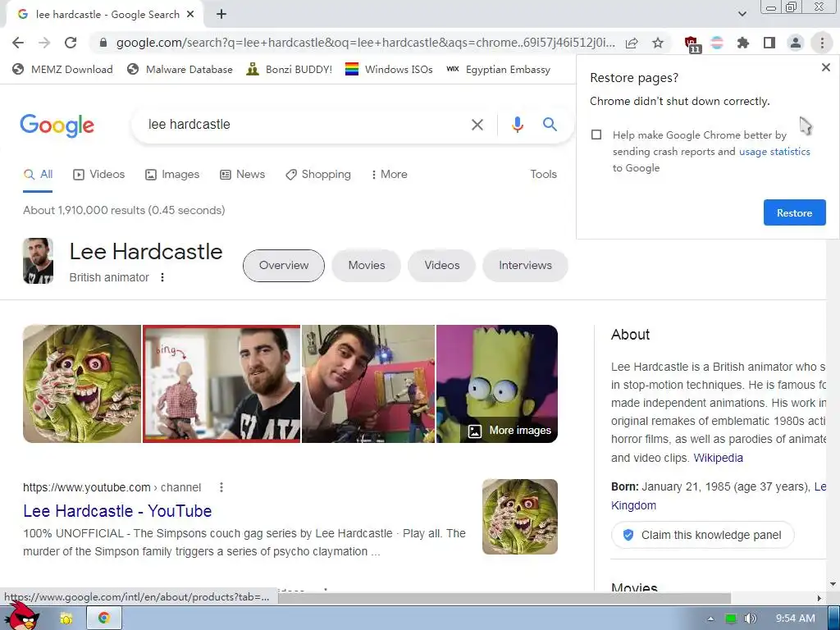Switch to the Shopping search tab

(x=318, y=175)
